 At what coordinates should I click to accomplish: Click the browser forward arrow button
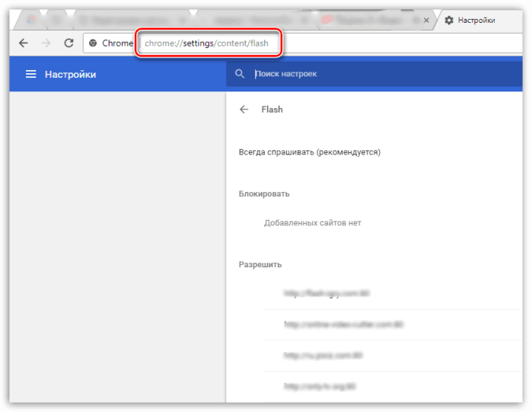click(x=46, y=43)
